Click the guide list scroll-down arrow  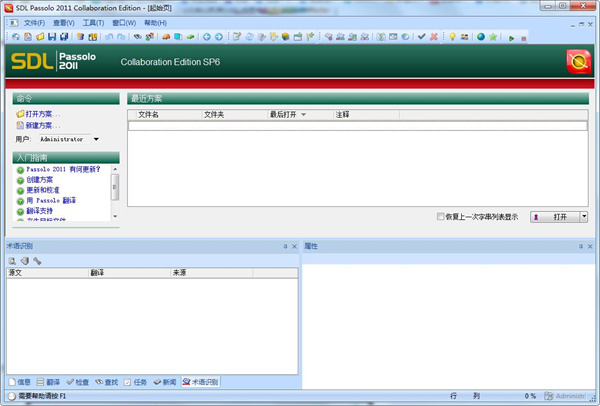coord(115,217)
